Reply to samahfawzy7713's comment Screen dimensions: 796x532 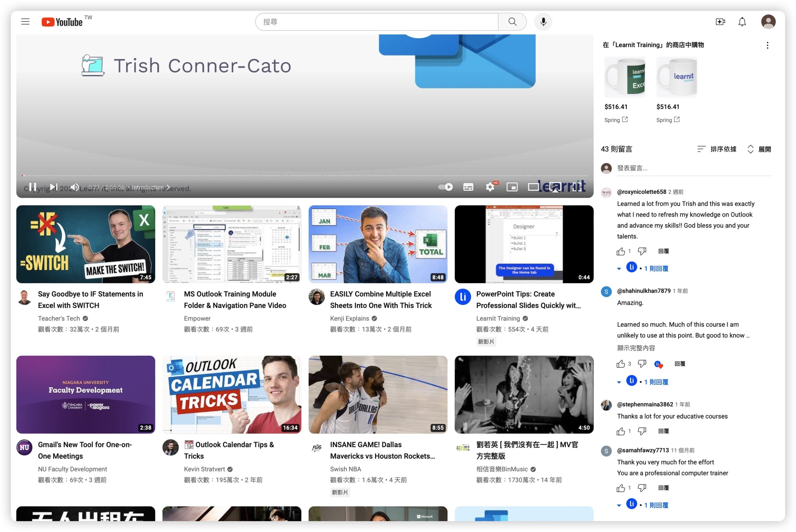[x=663, y=488]
